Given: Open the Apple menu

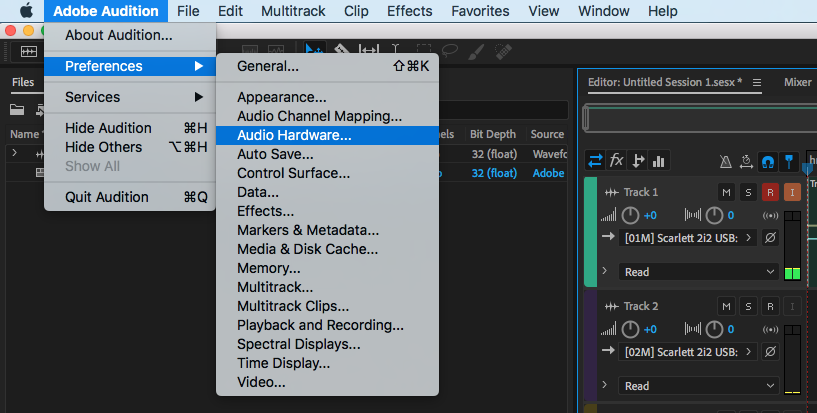Looking at the screenshot, I should click(26, 11).
